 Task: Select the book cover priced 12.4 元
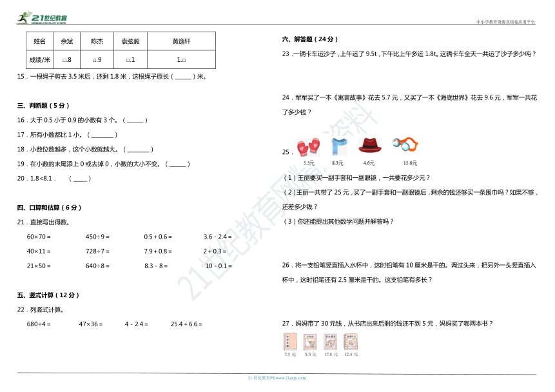click(x=351, y=341)
